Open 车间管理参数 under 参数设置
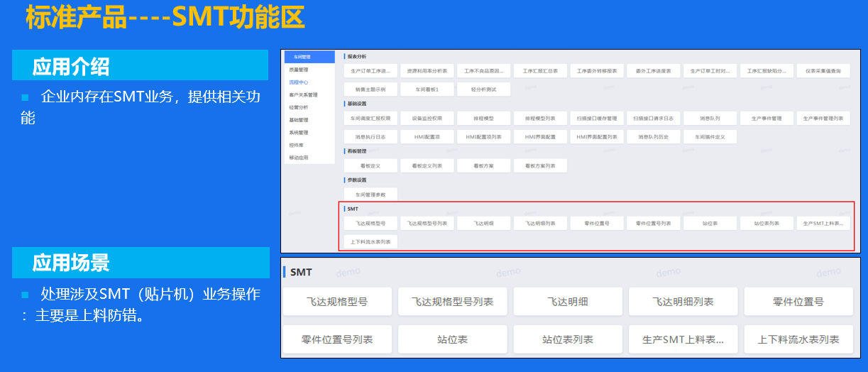The height and width of the screenshot is (372, 868). tap(370, 194)
